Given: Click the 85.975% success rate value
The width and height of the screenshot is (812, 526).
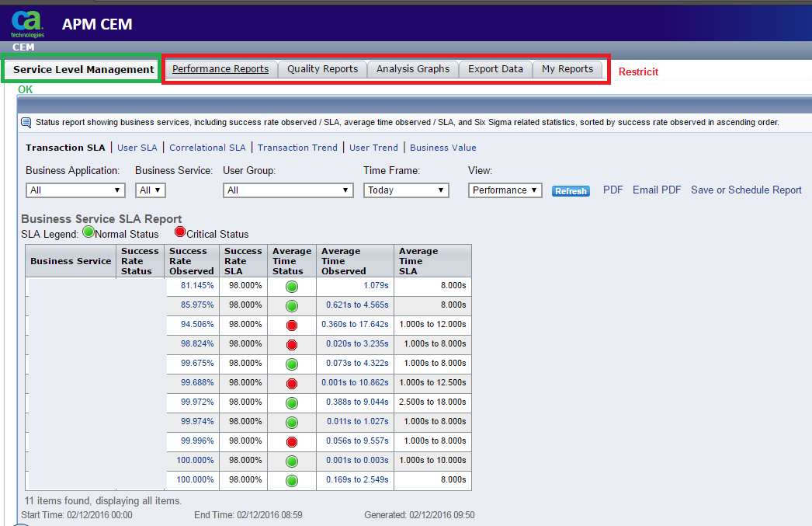Looking at the screenshot, I should pos(197,305).
